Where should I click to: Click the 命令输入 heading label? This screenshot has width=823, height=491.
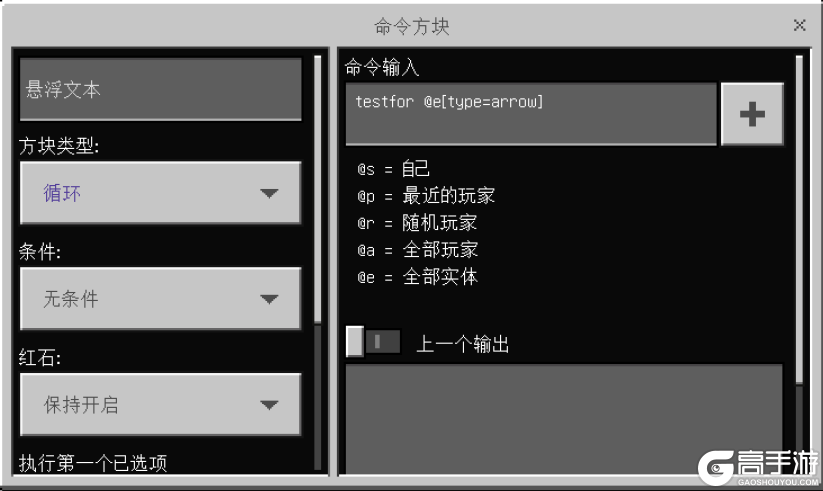pyautogui.click(x=382, y=67)
